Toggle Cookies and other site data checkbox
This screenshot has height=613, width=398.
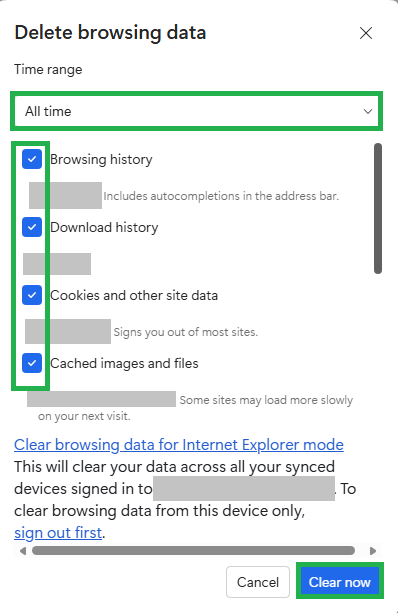(32, 295)
